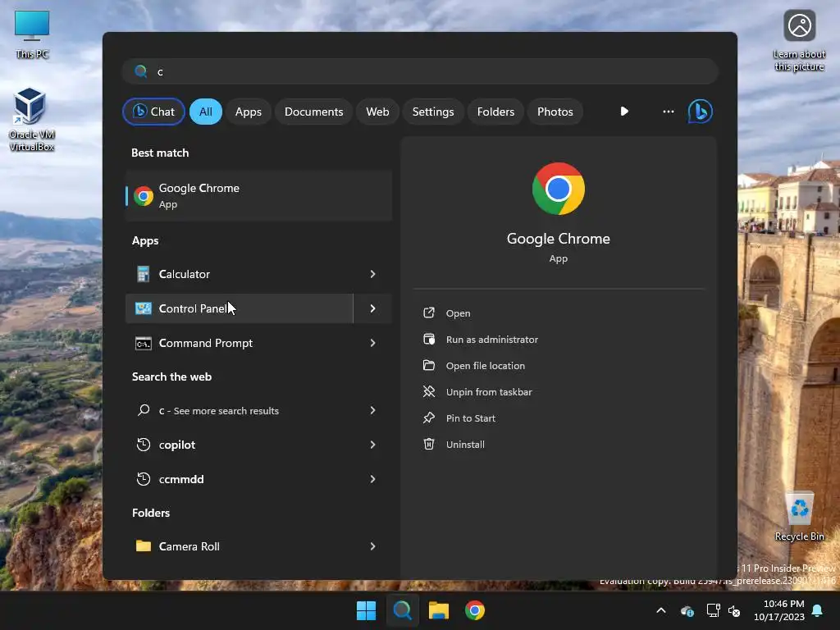840x630 pixels.
Task: Expand the 'See more search results' chevron
Action: 373,410
